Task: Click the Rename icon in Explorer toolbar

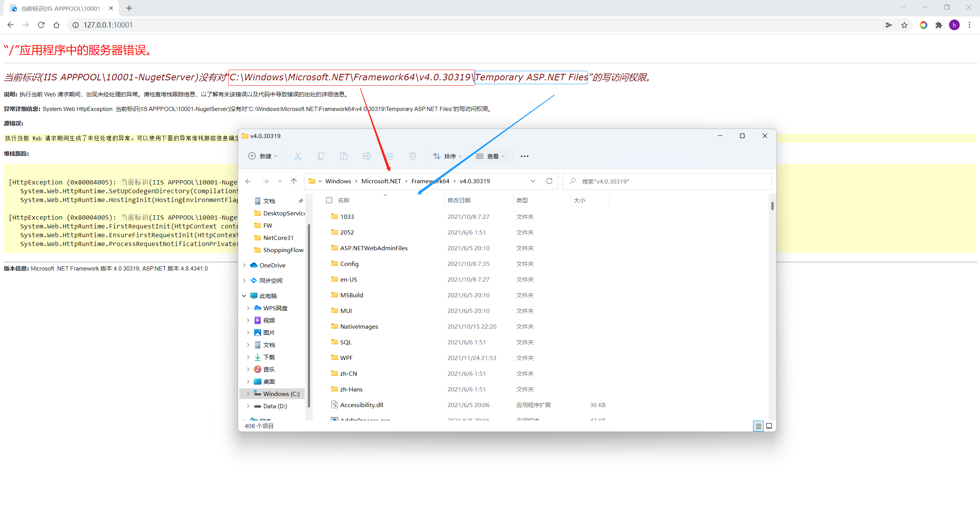Action: pyautogui.click(x=367, y=156)
